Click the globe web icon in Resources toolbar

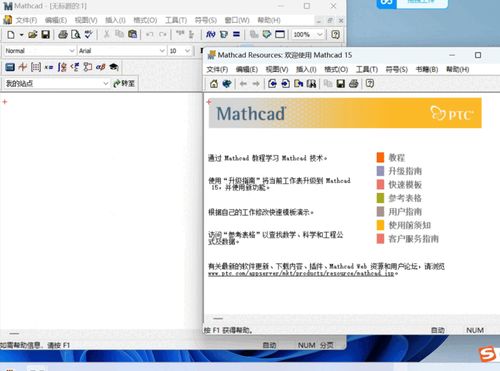pyautogui.click(x=227, y=84)
